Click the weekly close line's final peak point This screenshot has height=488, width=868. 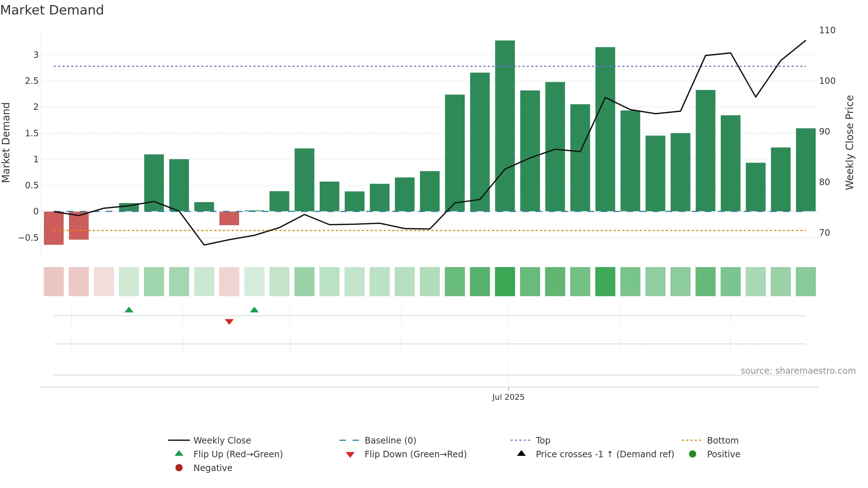[805, 40]
